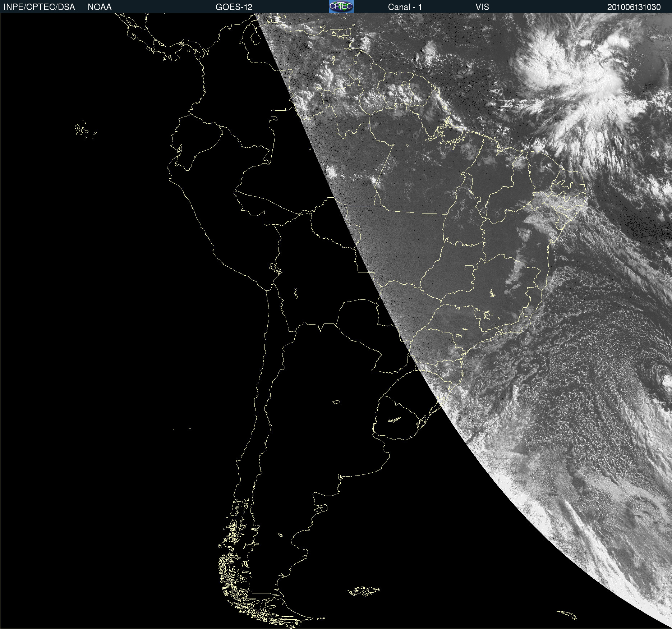This screenshot has height=629, width=672.
Task: Select the 201006131030 timestamp
Action: (x=634, y=7)
